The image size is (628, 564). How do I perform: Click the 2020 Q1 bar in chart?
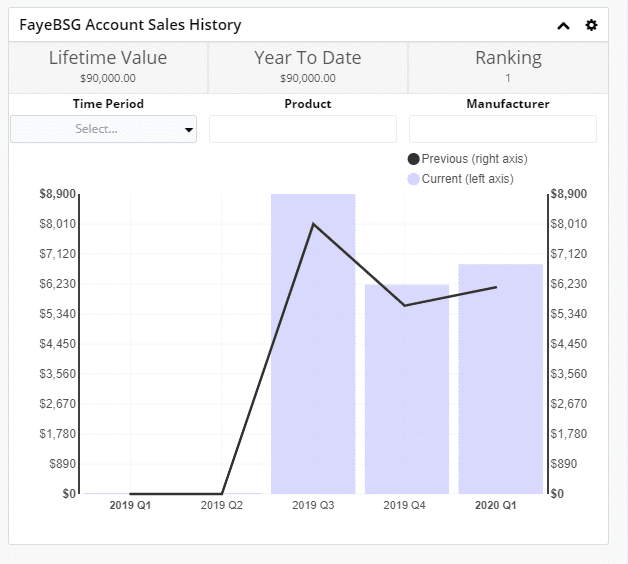pyautogui.click(x=501, y=379)
